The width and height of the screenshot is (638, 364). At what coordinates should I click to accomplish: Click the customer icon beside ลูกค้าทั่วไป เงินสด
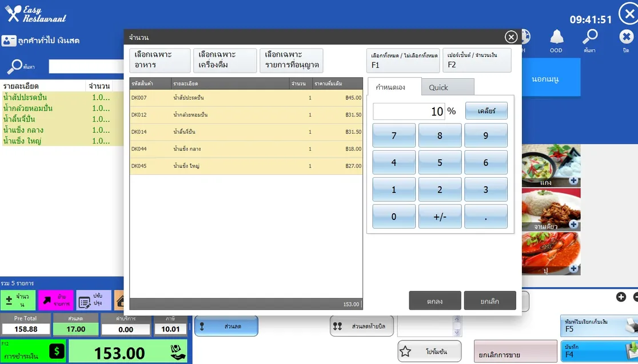(9, 41)
